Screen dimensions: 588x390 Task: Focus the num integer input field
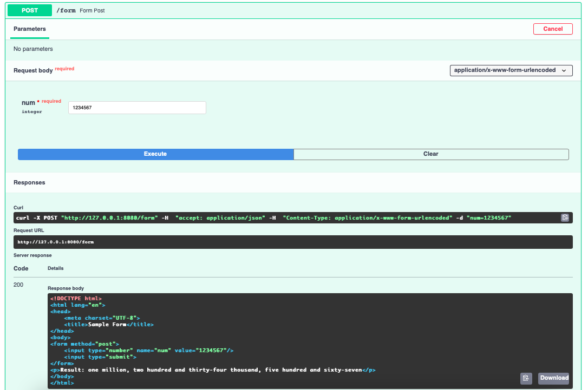pos(137,108)
